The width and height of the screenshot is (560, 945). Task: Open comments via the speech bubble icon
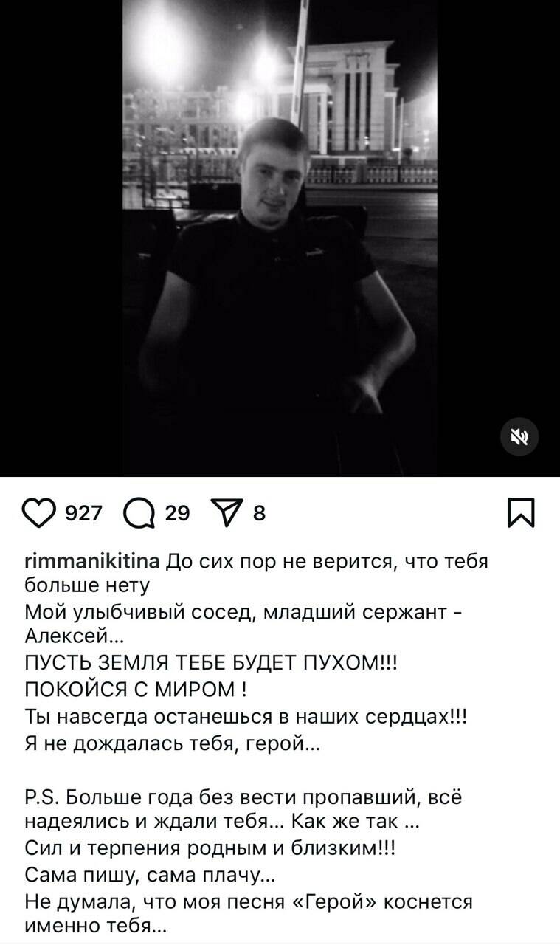[x=138, y=513]
